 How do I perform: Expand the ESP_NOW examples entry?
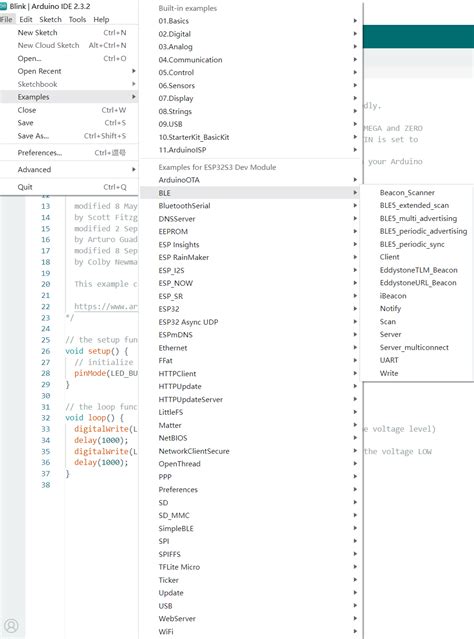coord(250,283)
